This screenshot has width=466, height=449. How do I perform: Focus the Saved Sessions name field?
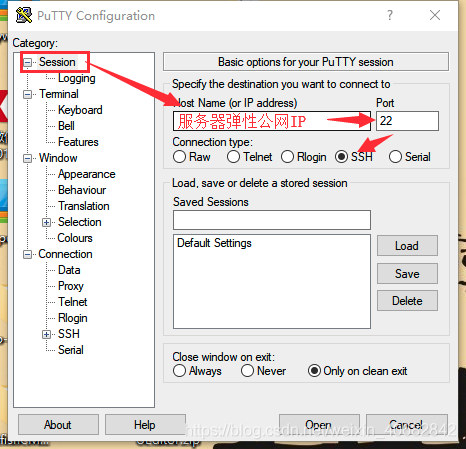tap(272, 220)
